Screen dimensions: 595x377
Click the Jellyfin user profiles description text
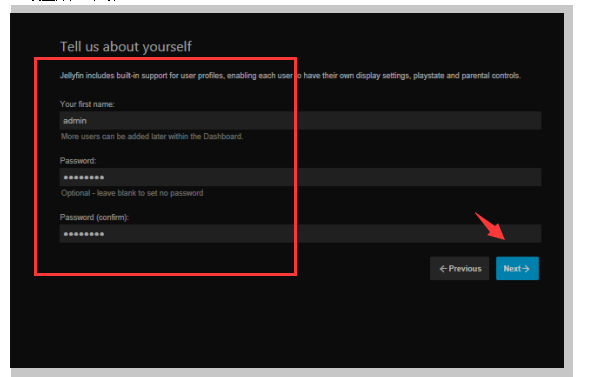(290, 76)
